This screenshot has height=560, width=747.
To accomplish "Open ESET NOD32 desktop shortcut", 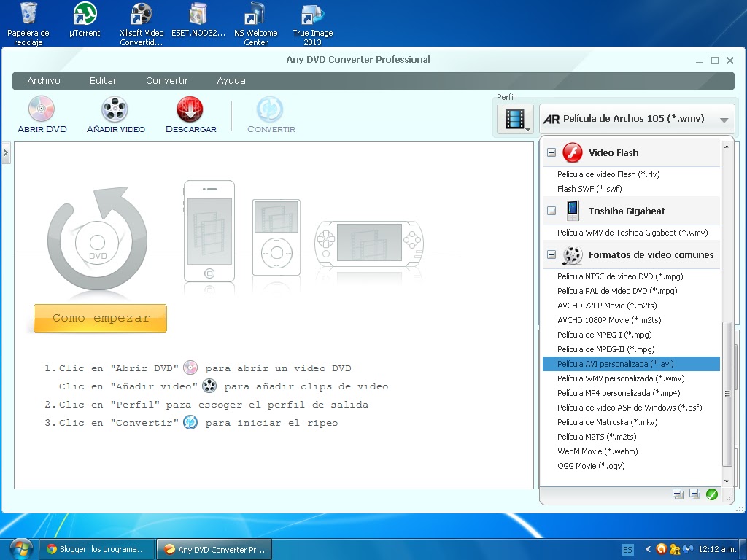I will (198, 16).
